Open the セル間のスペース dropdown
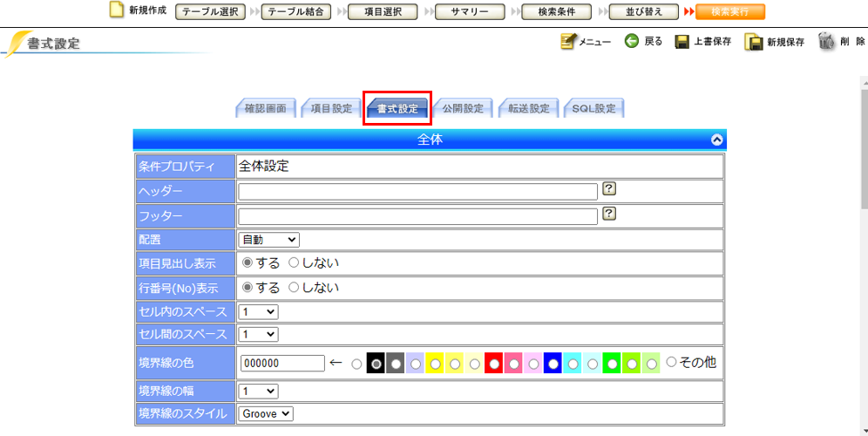This screenshot has width=868, height=436. pos(259,335)
